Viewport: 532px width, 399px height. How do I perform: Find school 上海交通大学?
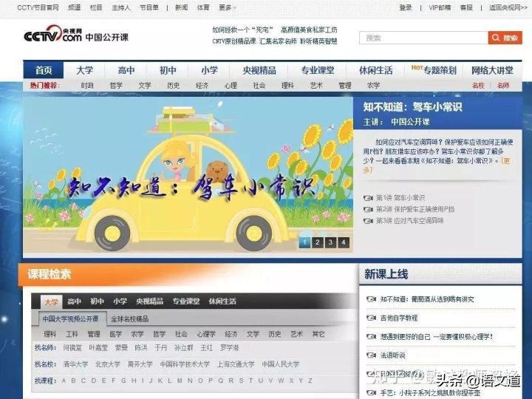tap(236, 364)
